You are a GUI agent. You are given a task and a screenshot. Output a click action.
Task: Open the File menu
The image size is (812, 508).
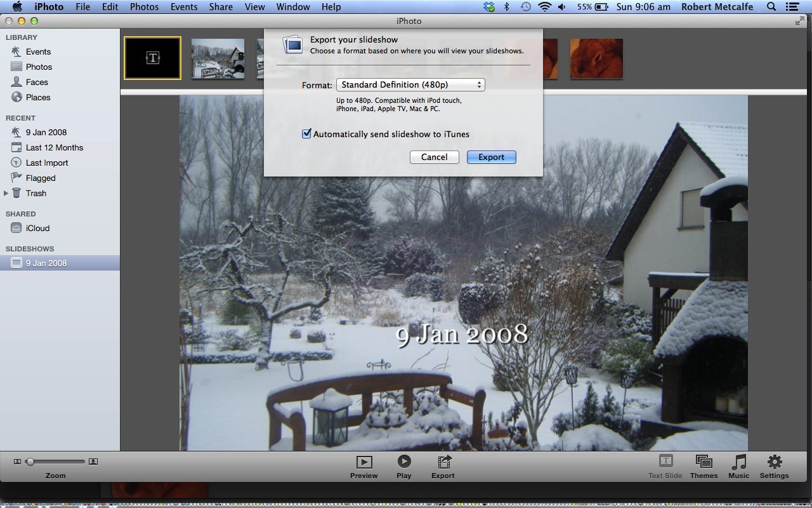[x=82, y=7]
